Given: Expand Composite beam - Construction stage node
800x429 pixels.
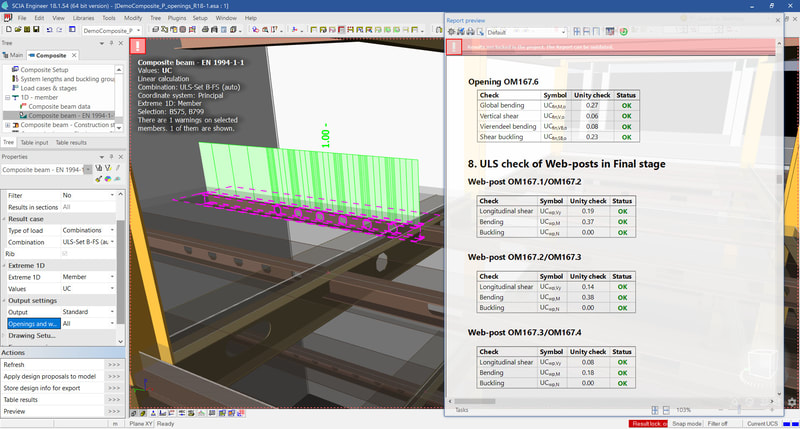Looking at the screenshot, I should [x=8, y=125].
